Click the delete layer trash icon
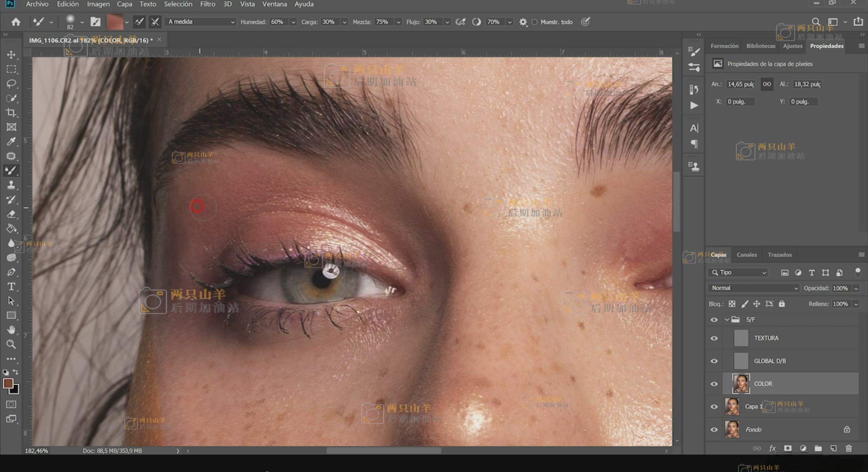The width and height of the screenshot is (868, 472). point(849,448)
